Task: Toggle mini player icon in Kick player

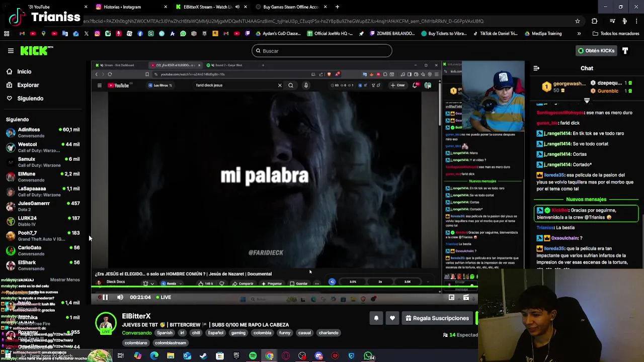Action: point(451,298)
